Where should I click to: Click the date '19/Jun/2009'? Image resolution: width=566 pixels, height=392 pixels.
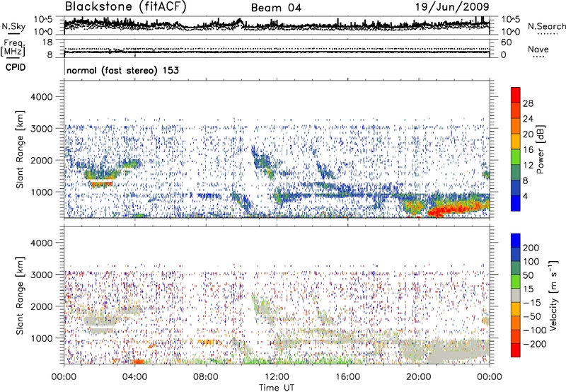tap(452, 6)
